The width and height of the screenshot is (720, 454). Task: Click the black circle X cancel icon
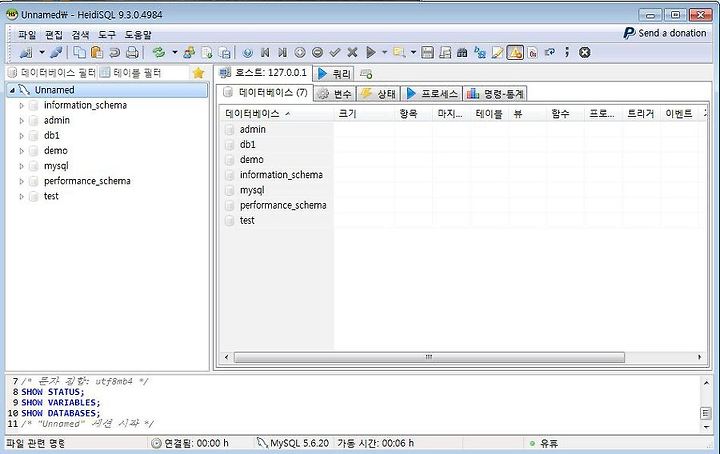[585, 52]
